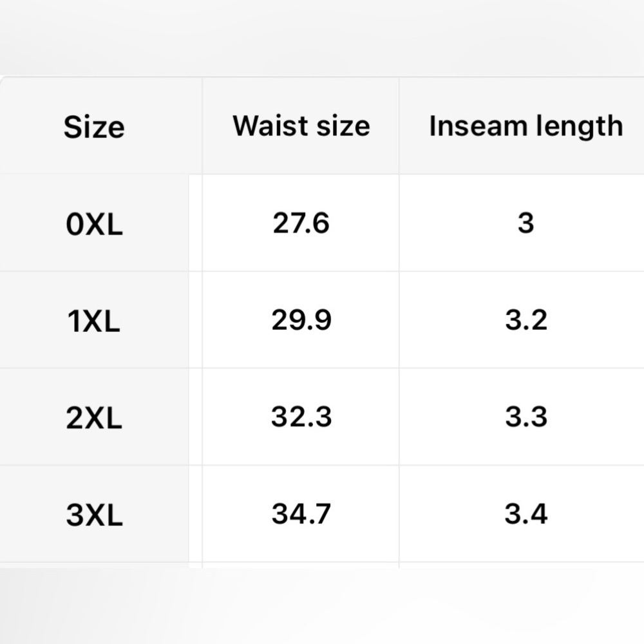Click the Inseam length column header

(x=526, y=126)
